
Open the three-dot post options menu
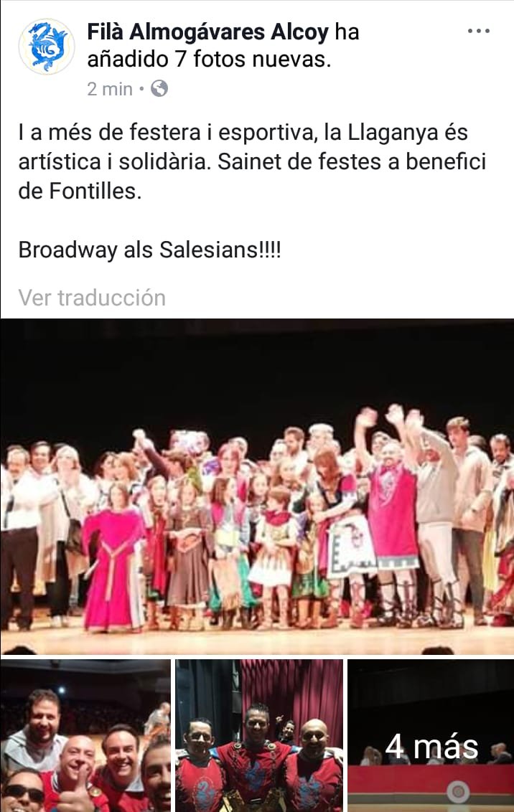point(478,31)
